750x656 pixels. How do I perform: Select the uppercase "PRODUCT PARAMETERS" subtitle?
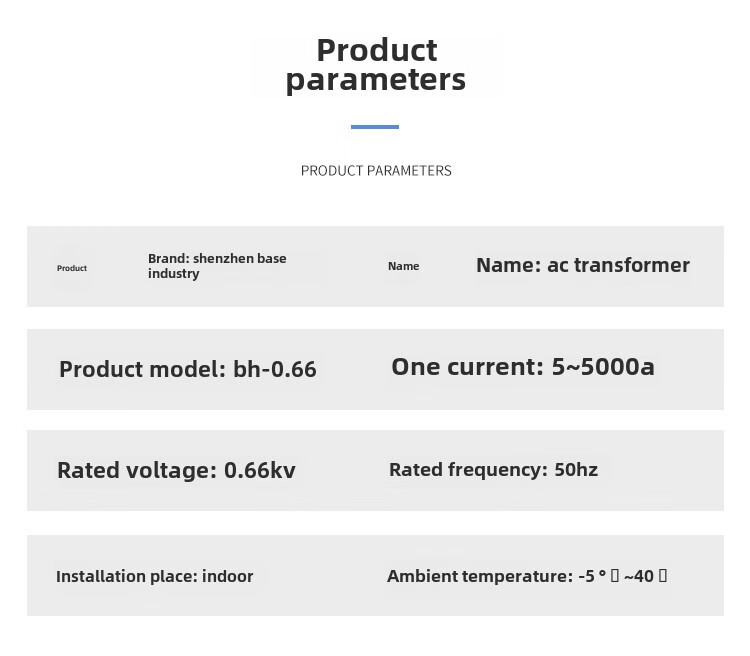[376, 171]
